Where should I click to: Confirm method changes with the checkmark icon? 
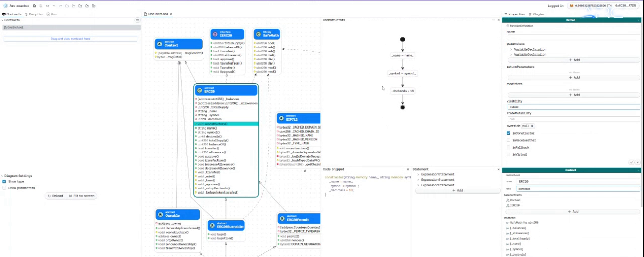pyautogui.click(x=631, y=162)
